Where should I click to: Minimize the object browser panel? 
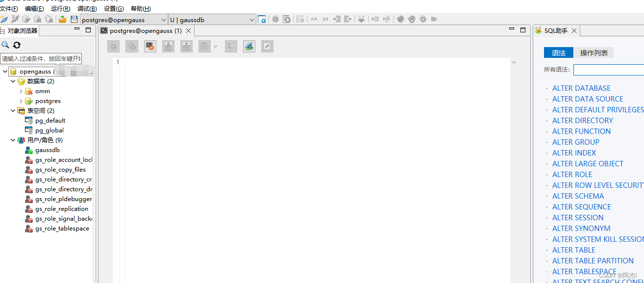76,29
